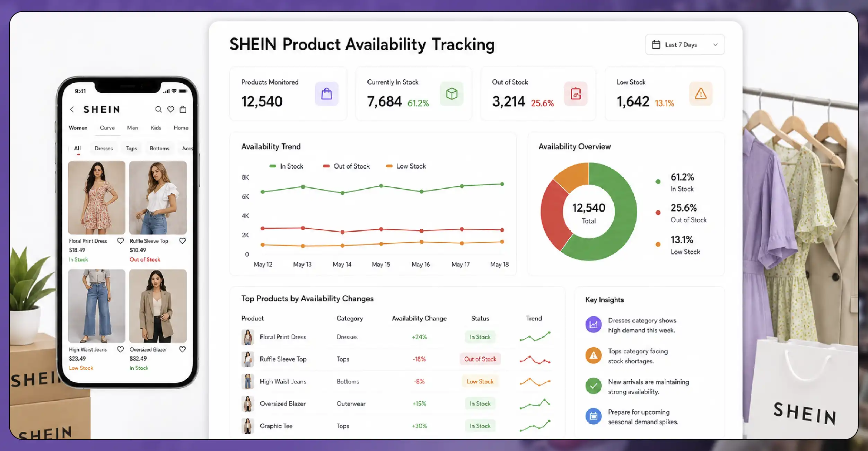This screenshot has height=451, width=868.
Task: Click the Currently In Stock box icon
Action: point(451,94)
